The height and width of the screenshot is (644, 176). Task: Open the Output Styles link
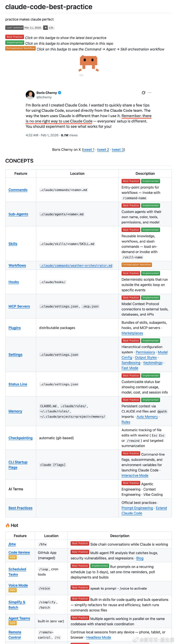pos(146,358)
